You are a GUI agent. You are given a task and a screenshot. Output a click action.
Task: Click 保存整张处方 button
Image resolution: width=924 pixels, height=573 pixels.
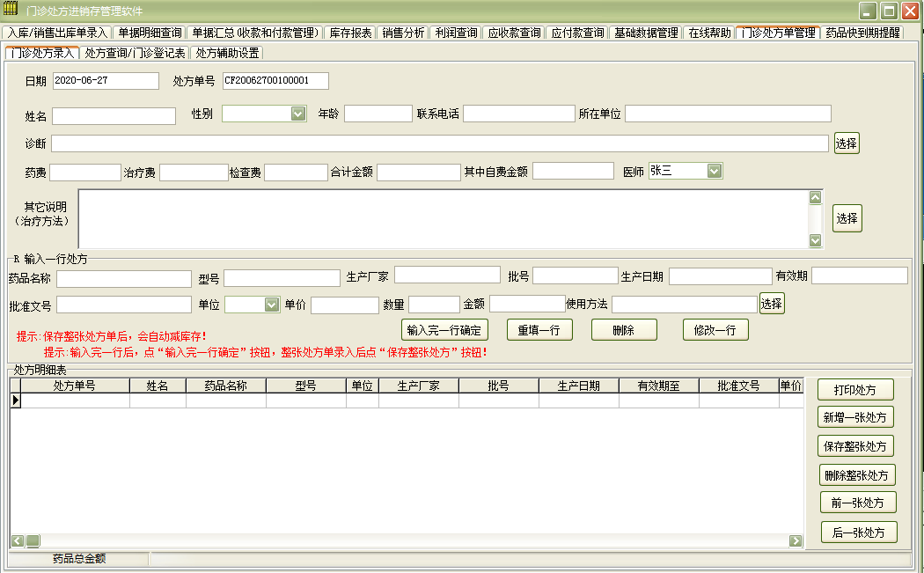[855, 446]
